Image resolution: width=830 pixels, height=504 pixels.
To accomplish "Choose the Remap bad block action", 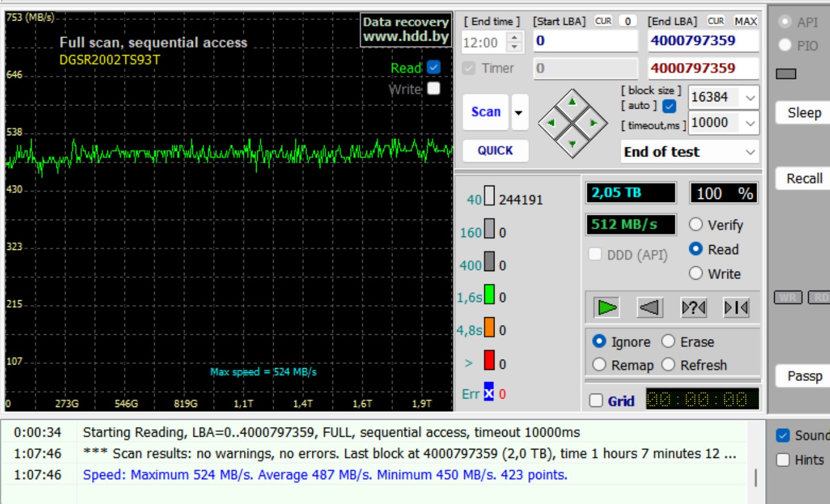I will [599, 365].
